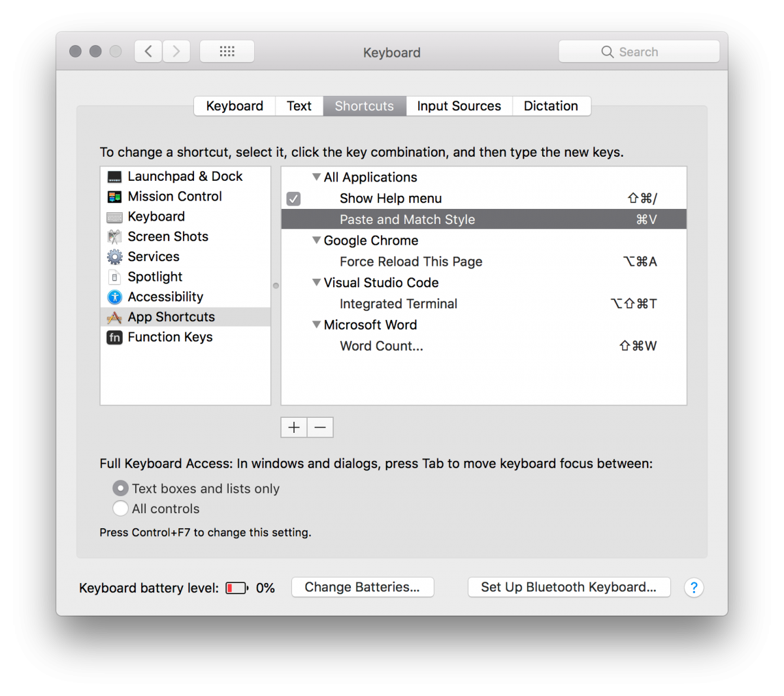This screenshot has width=784, height=696.
Task: Collapse the All Applications group
Action: pyautogui.click(x=316, y=177)
